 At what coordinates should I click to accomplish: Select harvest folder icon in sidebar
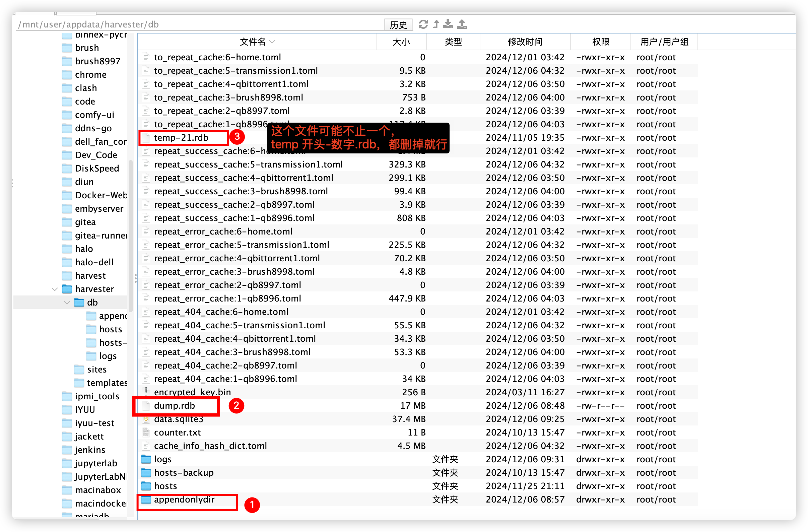tap(67, 276)
